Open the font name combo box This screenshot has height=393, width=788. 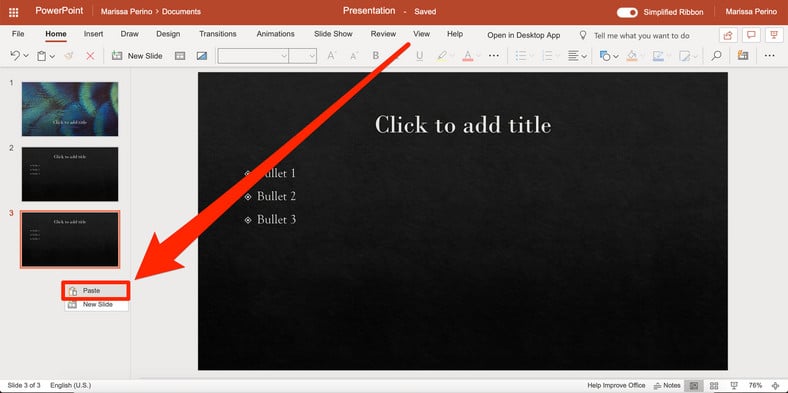click(253, 56)
